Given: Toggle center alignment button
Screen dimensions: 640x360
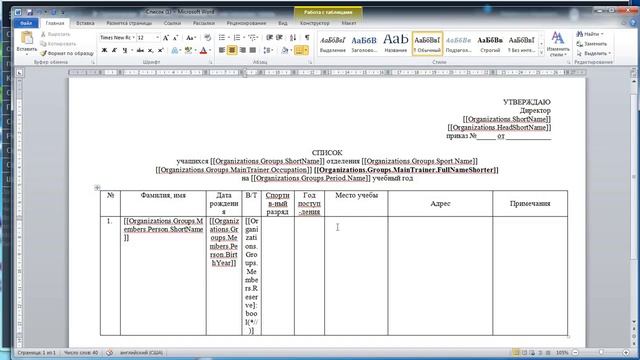Looking at the screenshot, I should click(232, 50).
